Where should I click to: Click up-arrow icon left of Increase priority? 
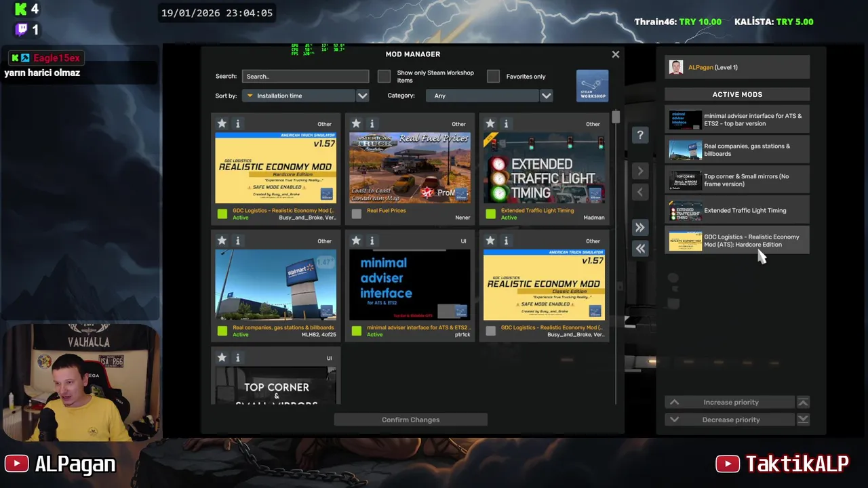(x=674, y=402)
